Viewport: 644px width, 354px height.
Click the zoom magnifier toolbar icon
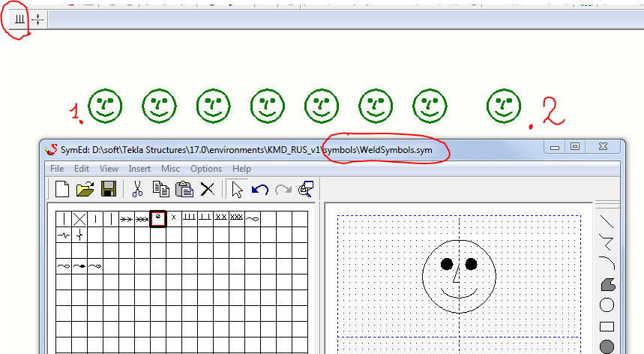[306, 189]
